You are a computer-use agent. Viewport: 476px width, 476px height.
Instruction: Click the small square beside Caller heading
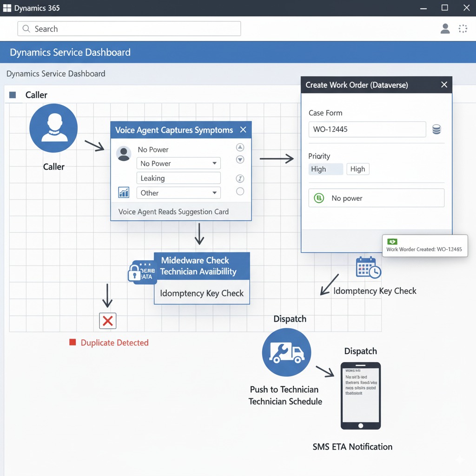point(13,95)
